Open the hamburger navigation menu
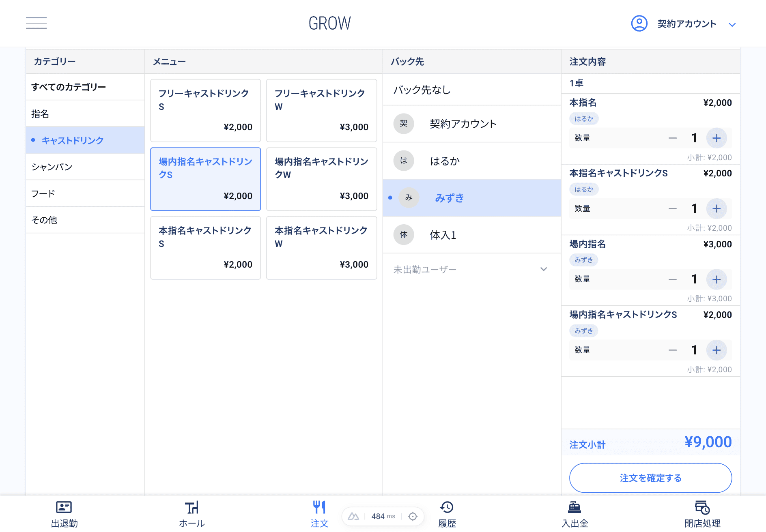766x532 pixels. point(36,23)
